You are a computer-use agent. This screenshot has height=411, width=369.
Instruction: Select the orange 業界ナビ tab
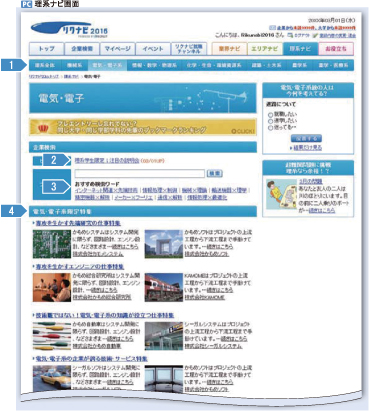[229, 49]
